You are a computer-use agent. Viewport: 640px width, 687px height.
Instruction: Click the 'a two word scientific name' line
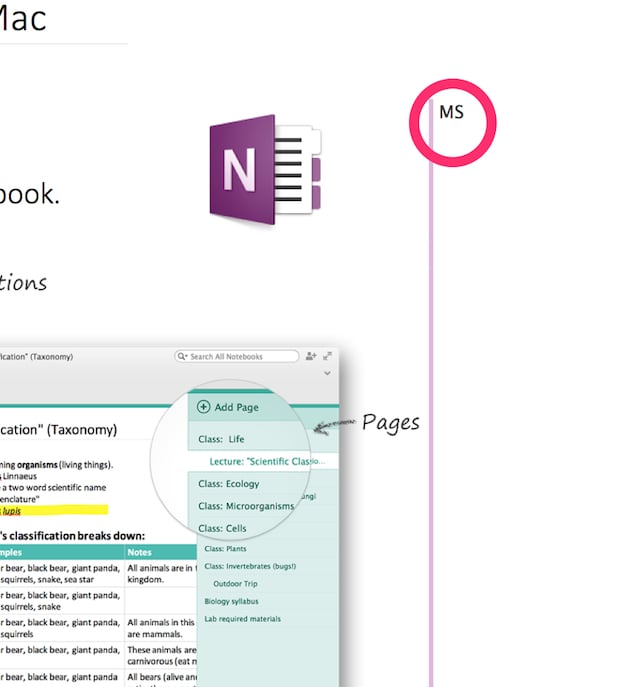pos(53,488)
